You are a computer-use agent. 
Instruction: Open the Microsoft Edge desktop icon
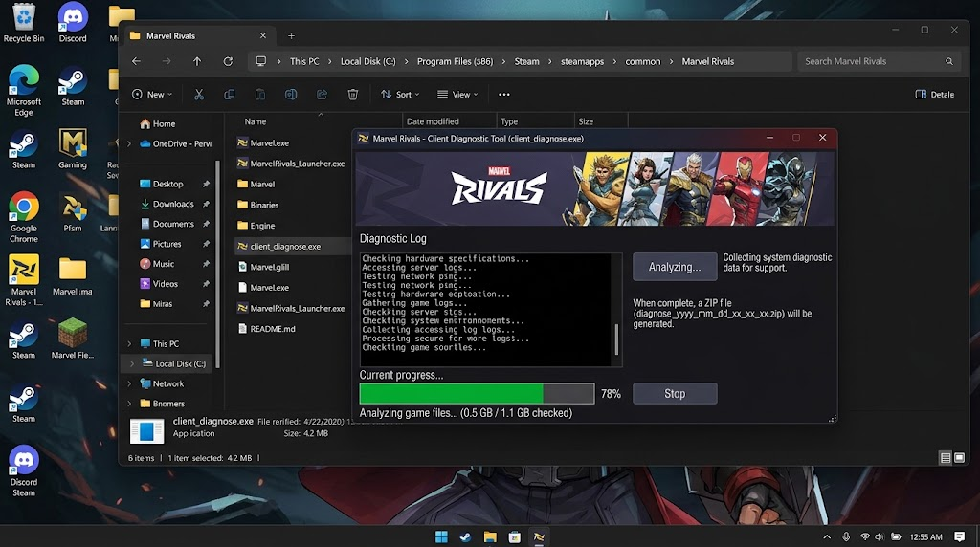pyautogui.click(x=24, y=91)
